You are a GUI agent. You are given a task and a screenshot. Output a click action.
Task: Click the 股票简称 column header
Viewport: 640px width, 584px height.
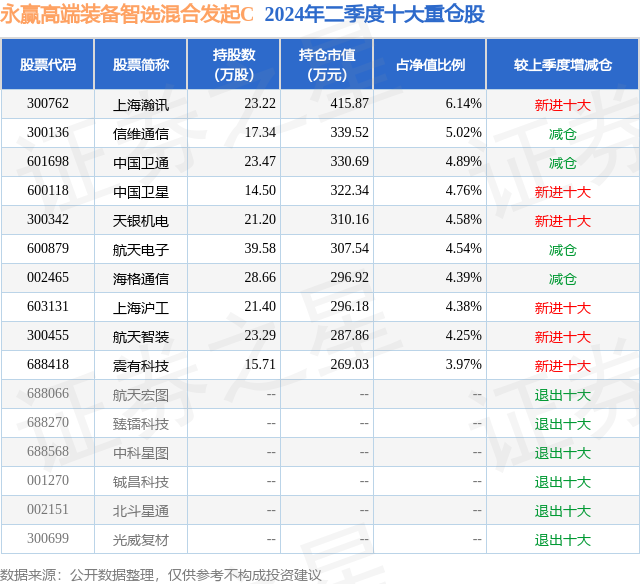point(141,64)
